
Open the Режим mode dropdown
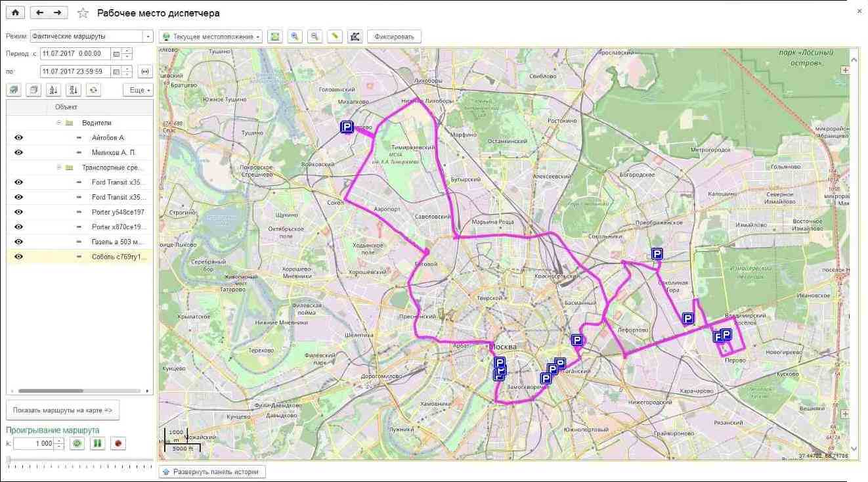(x=148, y=36)
